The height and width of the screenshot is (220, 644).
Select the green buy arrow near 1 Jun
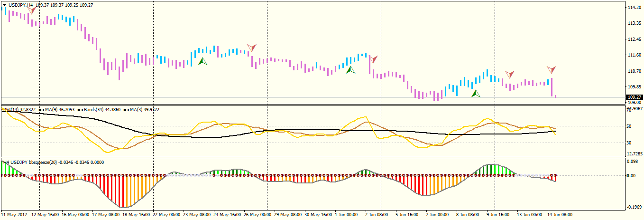click(x=350, y=69)
